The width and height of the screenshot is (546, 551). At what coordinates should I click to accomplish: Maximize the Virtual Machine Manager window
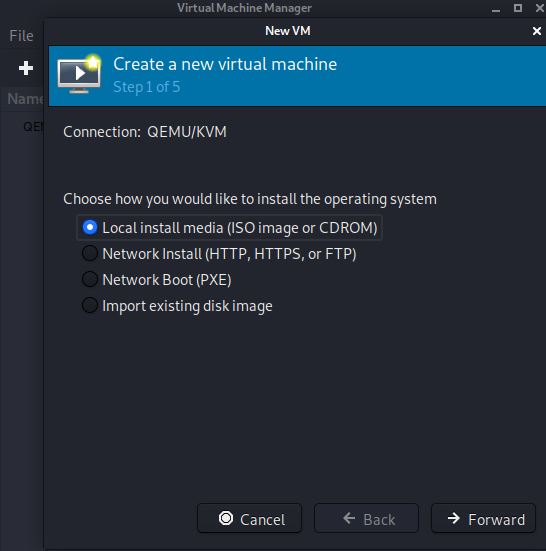[x=518, y=8]
